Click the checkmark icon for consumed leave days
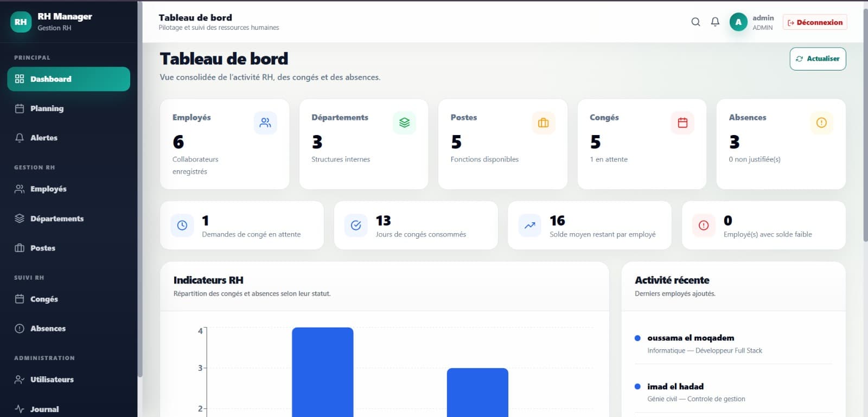 356,225
